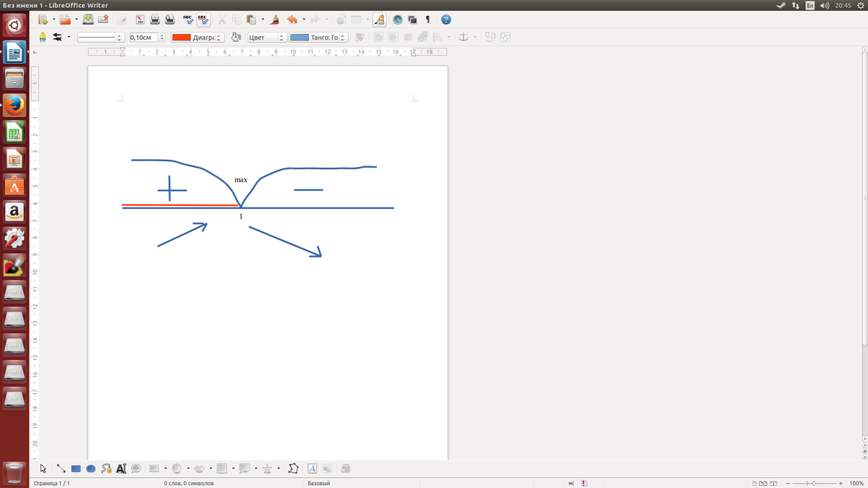Toggle the Show Draw Functions button
This screenshot has width=868, height=488.
pos(380,20)
